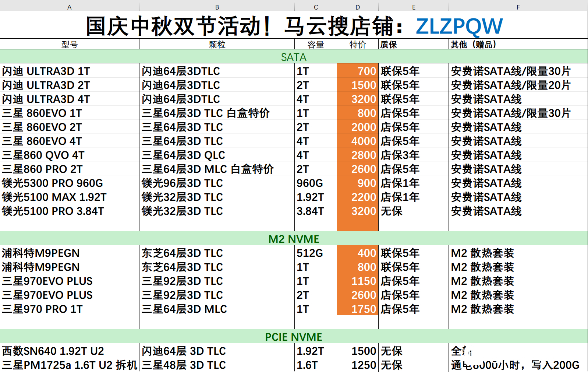This screenshot has width=588, height=372.
Task: Select price 900 for 镁光5300 PRO
Action: click(x=358, y=183)
